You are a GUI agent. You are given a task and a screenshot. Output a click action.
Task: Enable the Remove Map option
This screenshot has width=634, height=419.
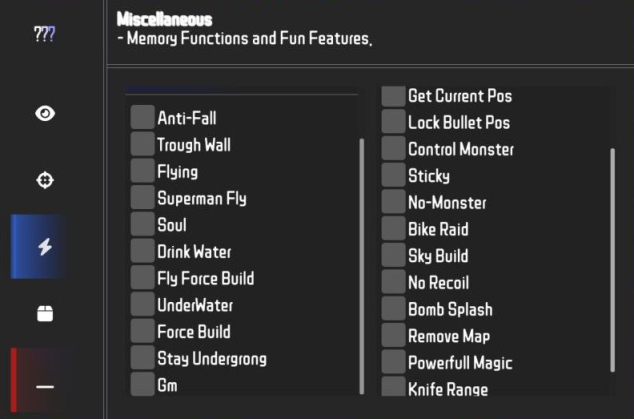(x=393, y=335)
